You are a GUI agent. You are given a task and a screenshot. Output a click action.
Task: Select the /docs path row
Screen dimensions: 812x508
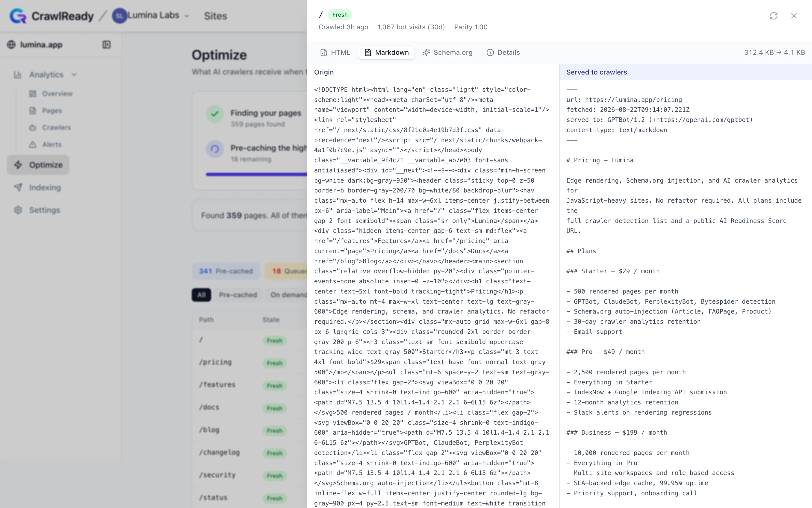250,408
